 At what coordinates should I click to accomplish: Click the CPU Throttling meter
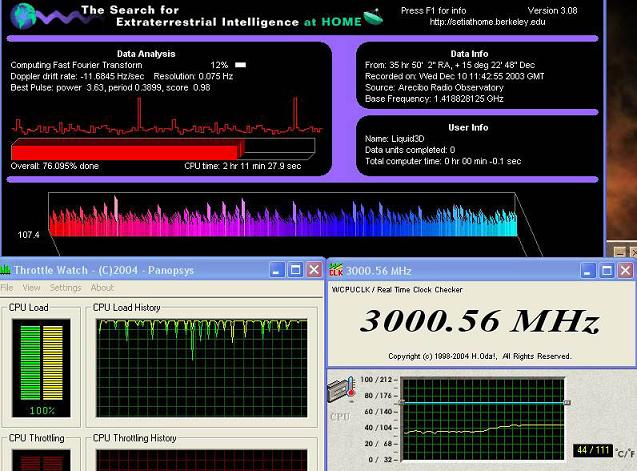pyautogui.click(x=41, y=460)
